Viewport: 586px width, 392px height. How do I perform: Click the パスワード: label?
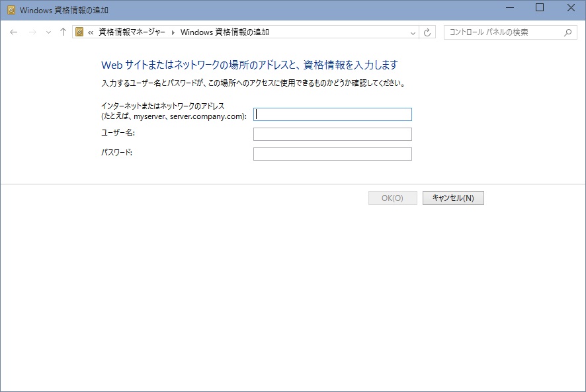click(116, 153)
